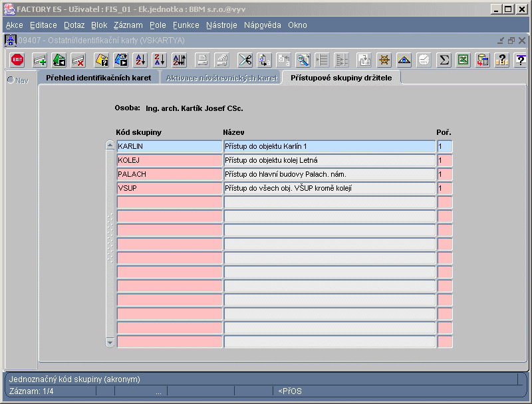This screenshot has height=404, width=532.
Task: Click the KOLEJ group code field
Action: tap(170, 160)
